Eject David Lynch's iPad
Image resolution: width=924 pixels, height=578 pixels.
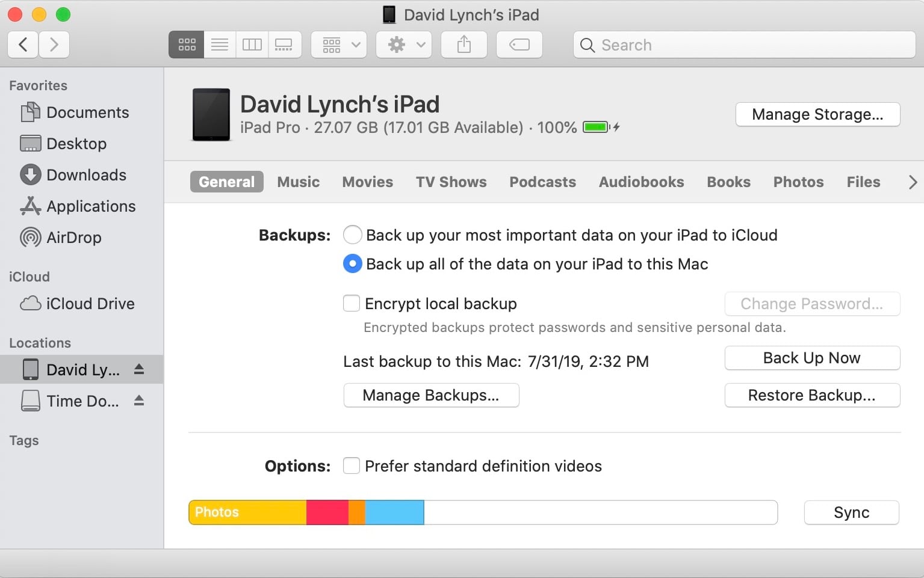click(x=140, y=369)
